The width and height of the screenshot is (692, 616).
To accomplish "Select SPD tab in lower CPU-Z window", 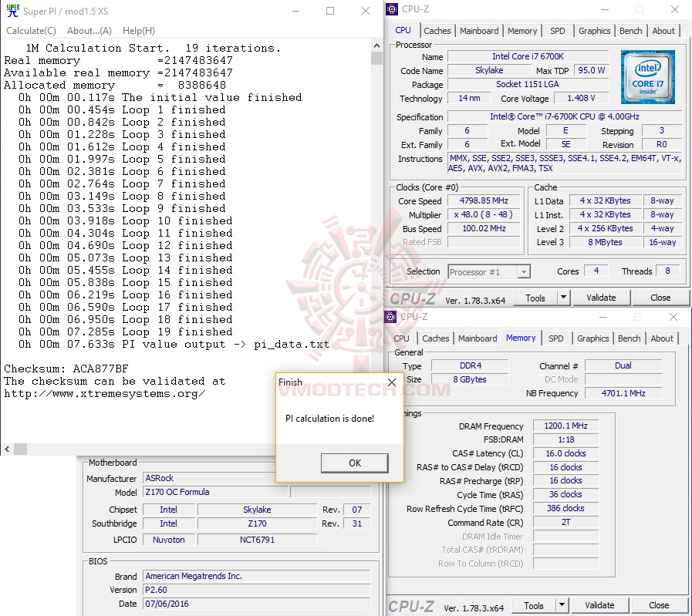I will pyautogui.click(x=555, y=338).
